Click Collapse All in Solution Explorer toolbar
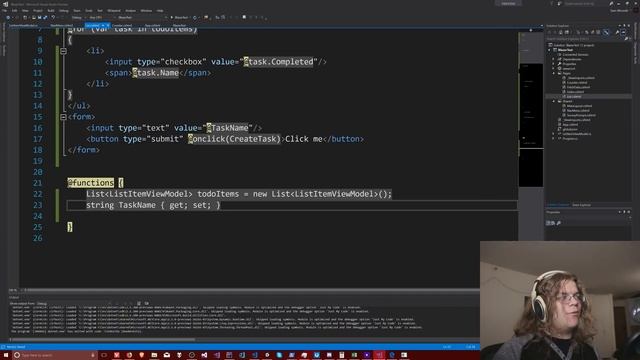640x360 pixels. coord(598,32)
